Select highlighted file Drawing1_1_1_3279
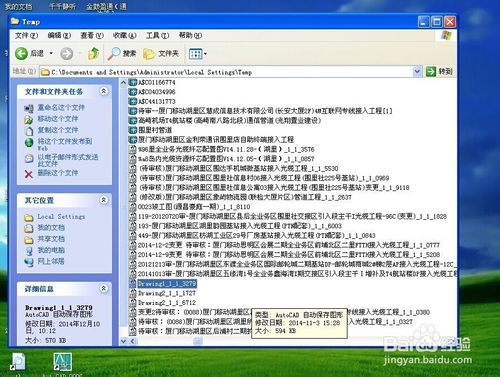 [x=167, y=284]
